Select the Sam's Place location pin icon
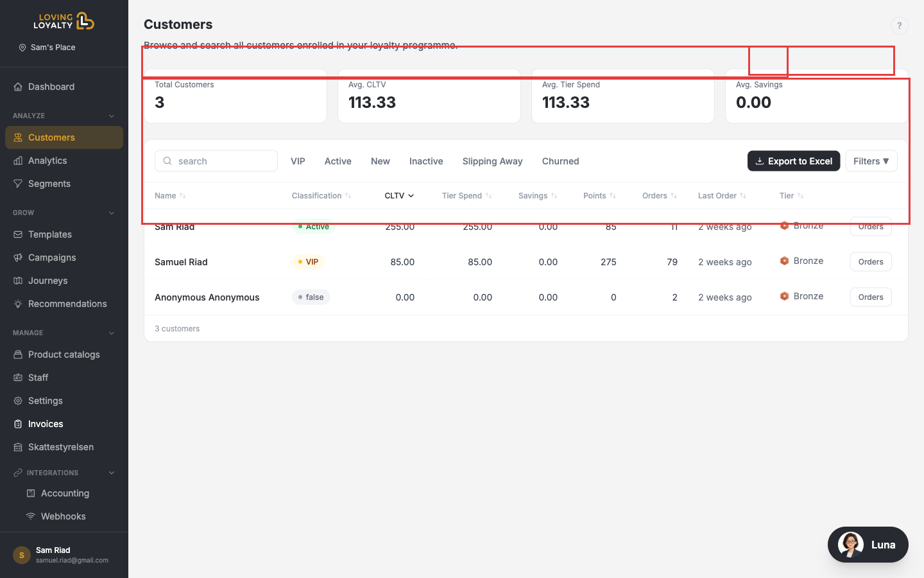Screen dimensions: 924x578 (22, 48)
